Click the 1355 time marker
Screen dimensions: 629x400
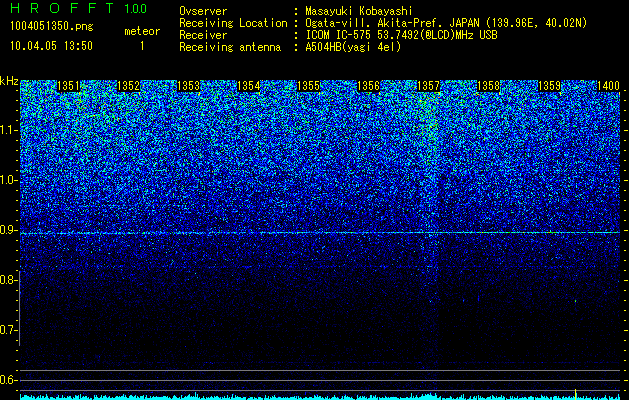click(308, 86)
